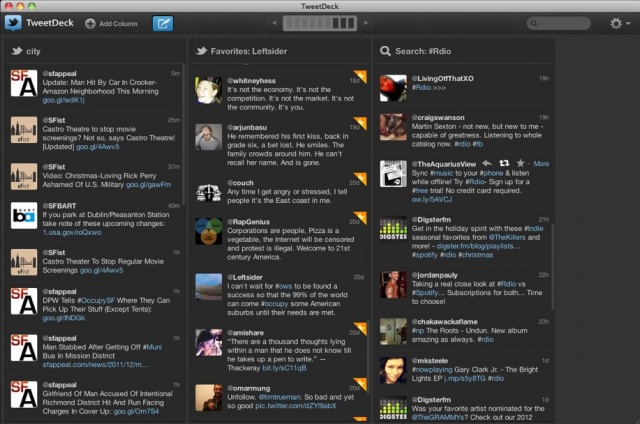Click the #christmas hashtag
Viewport: 640px width, 424px height.
[476, 255]
